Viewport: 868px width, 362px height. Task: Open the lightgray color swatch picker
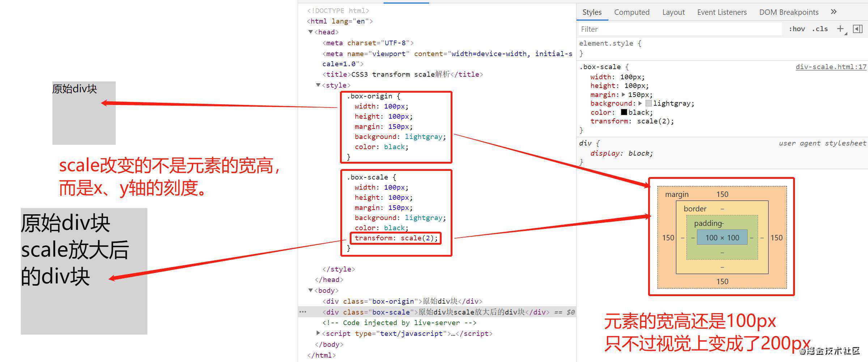[x=648, y=103]
